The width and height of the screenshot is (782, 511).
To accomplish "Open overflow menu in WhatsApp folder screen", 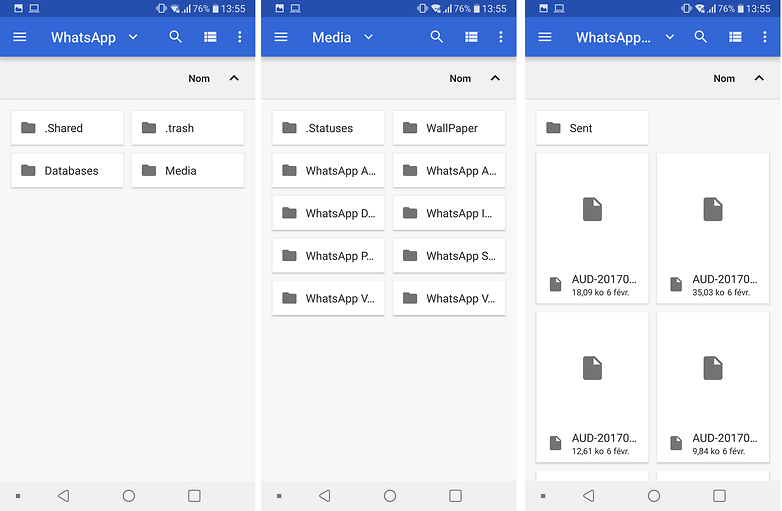I will (x=240, y=37).
